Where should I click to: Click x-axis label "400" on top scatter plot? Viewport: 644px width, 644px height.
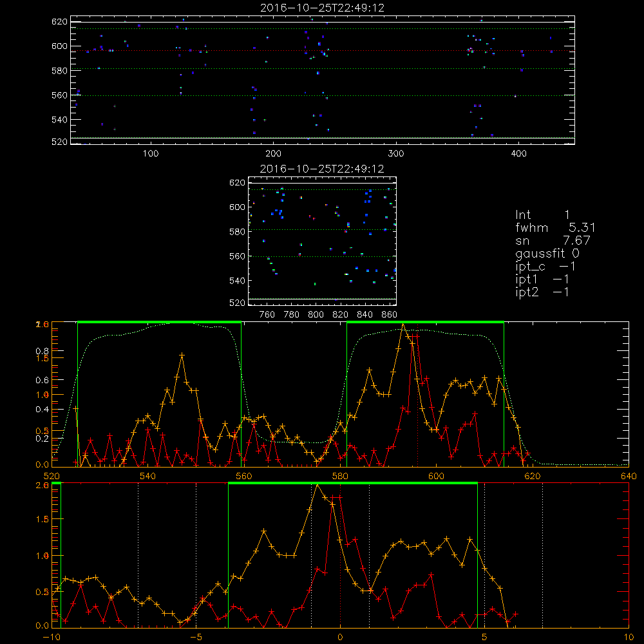pyautogui.click(x=518, y=154)
